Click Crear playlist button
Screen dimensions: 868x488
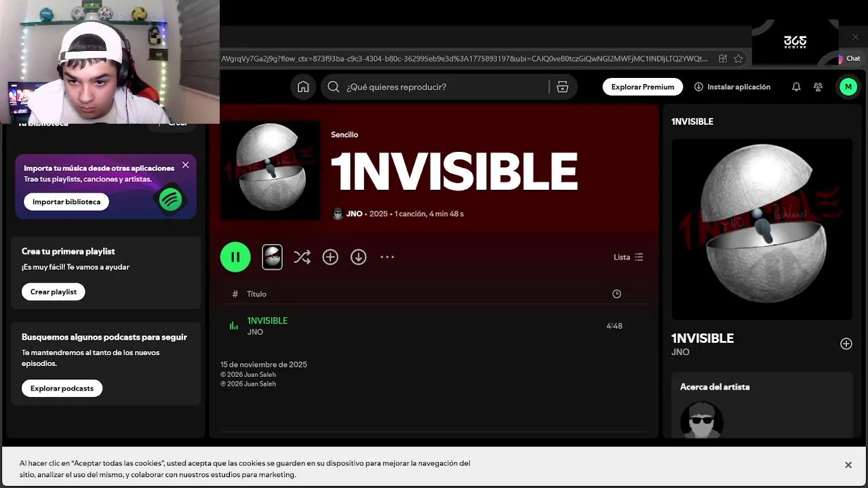click(54, 291)
